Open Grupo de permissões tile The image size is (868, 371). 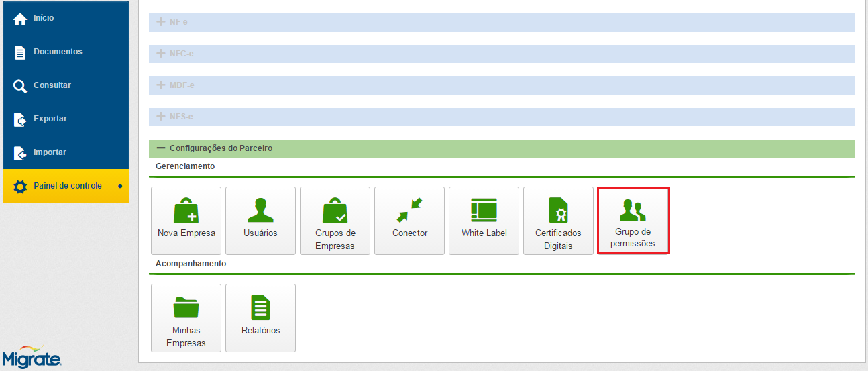pyautogui.click(x=633, y=221)
